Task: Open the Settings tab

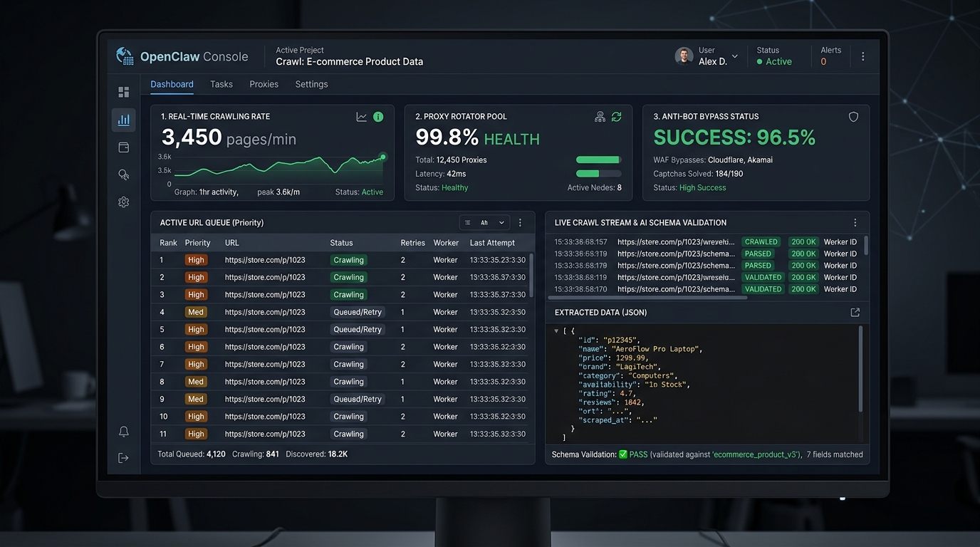Action: (311, 84)
